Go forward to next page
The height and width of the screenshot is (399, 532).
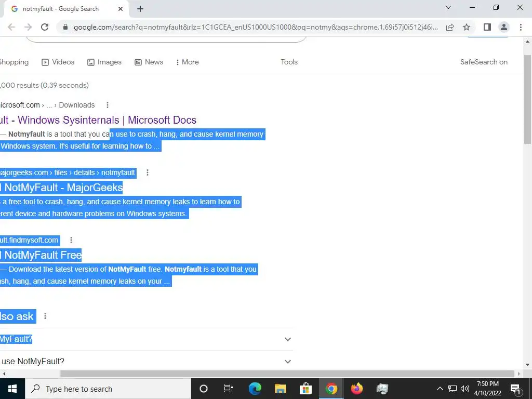[x=28, y=27]
